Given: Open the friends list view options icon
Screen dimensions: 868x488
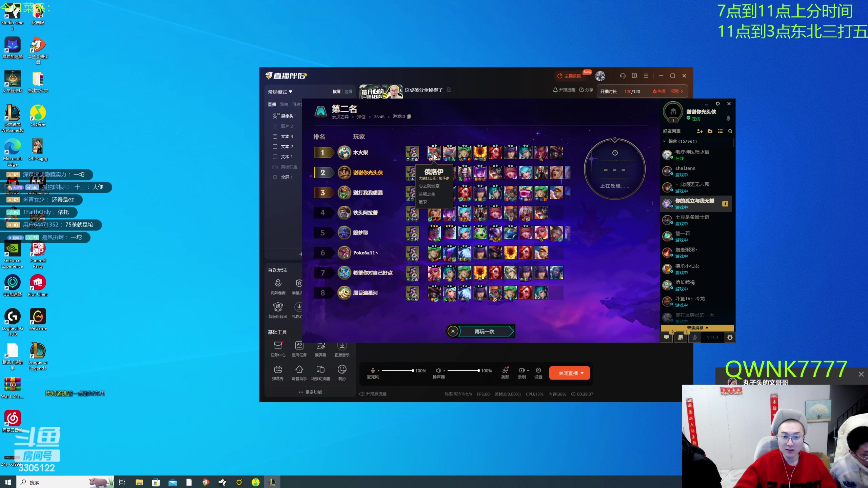Looking at the screenshot, I should (x=720, y=131).
